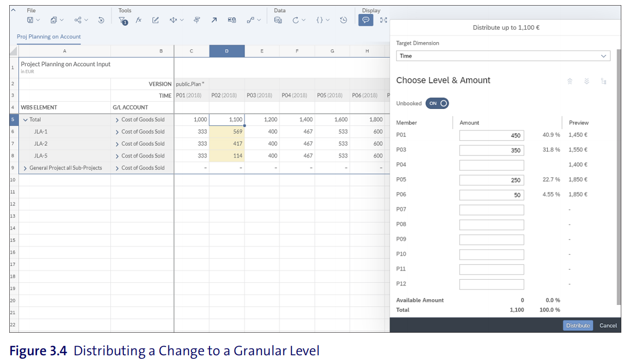Viewport: 629px width, 364px height.
Task: Open the Target Dimension Time dropdown
Action: pyautogui.click(x=503, y=56)
